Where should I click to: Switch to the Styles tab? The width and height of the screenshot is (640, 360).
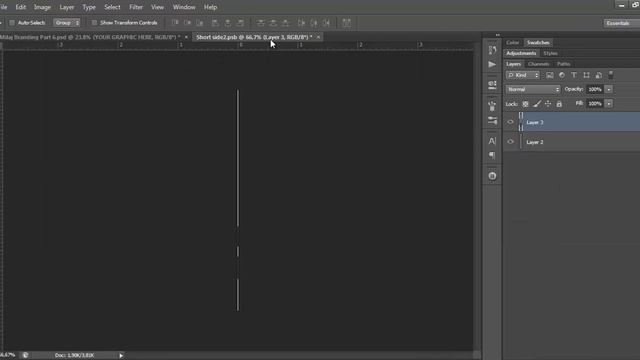coord(550,53)
